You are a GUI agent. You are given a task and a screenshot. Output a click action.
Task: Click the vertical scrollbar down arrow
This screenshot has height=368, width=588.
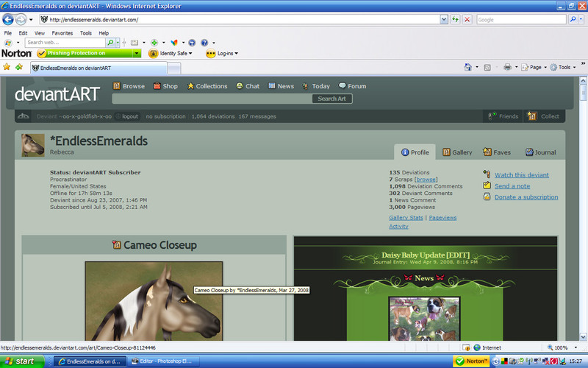point(583,337)
